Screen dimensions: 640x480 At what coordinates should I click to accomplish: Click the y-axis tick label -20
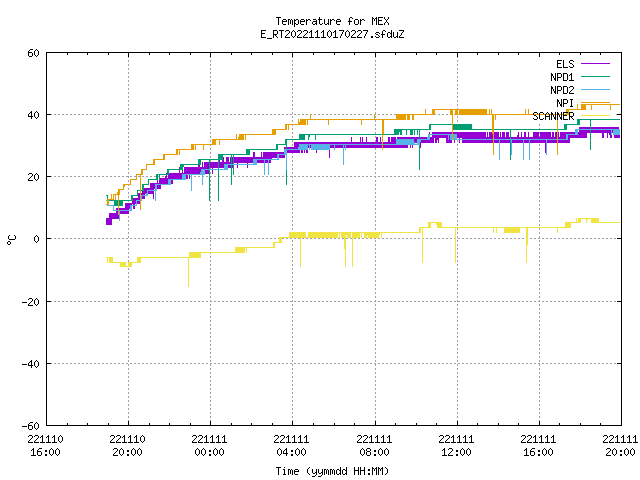[31, 302]
